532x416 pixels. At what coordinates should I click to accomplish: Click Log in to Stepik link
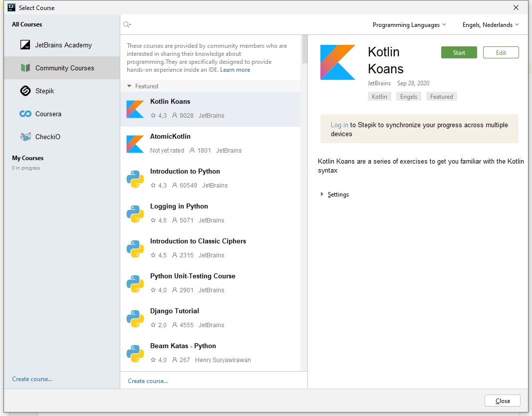339,125
